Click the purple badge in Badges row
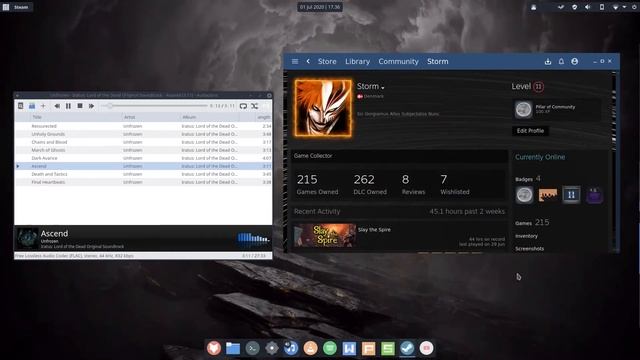640x360 pixels. [595, 195]
